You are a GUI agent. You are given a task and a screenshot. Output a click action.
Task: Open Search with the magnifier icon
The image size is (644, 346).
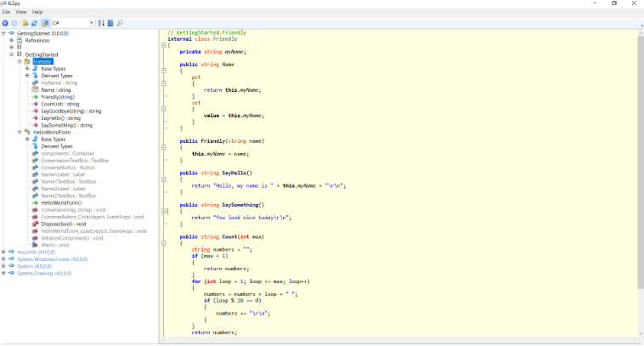point(120,23)
